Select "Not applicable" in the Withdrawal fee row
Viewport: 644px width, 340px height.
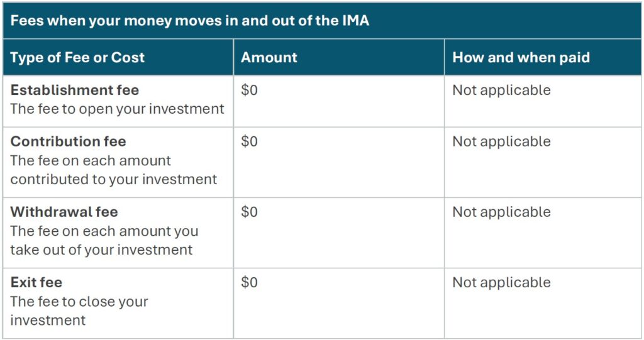(x=501, y=212)
